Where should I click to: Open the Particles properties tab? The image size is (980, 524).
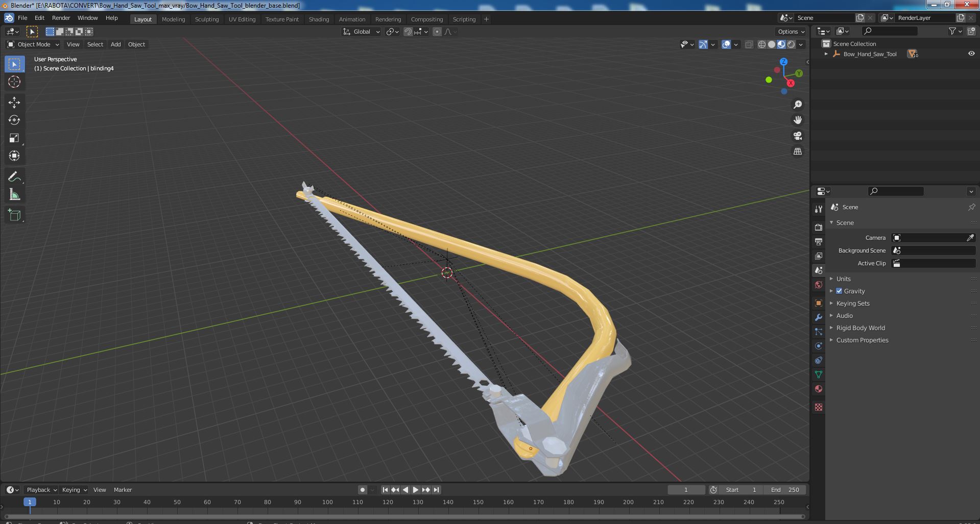pos(819,332)
